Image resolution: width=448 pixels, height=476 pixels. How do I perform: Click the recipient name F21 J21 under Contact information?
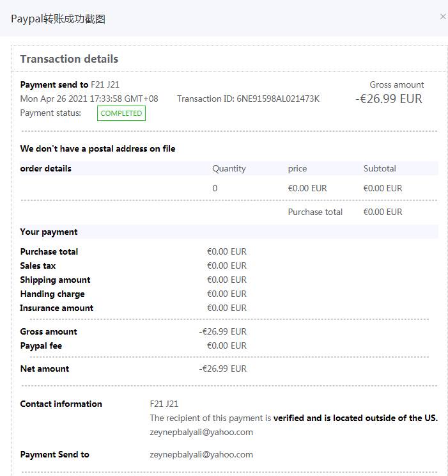tap(164, 404)
